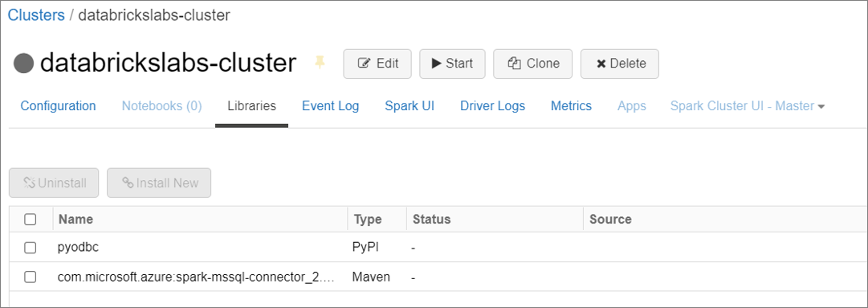
Task: Open the Metrics tab
Action: (x=571, y=106)
